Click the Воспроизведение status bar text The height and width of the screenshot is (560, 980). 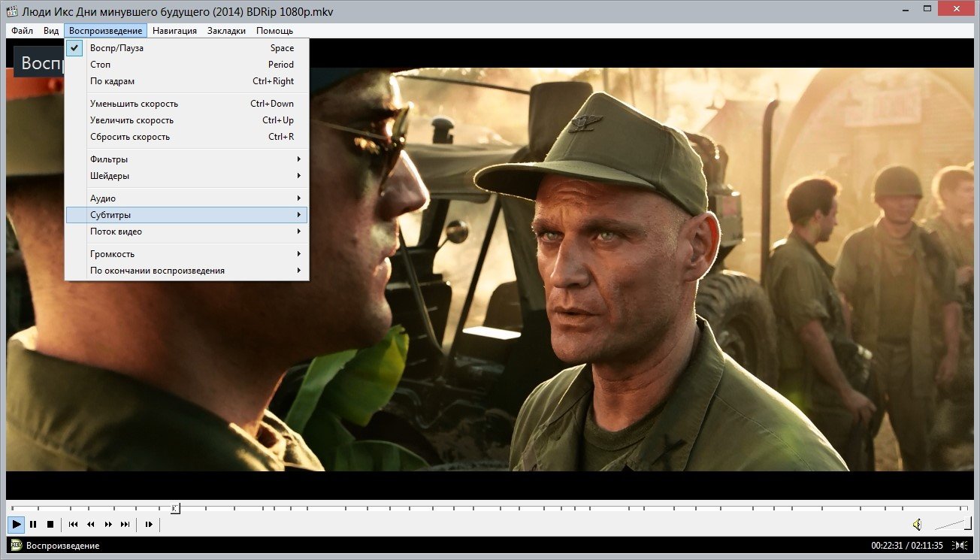(62, 546)
